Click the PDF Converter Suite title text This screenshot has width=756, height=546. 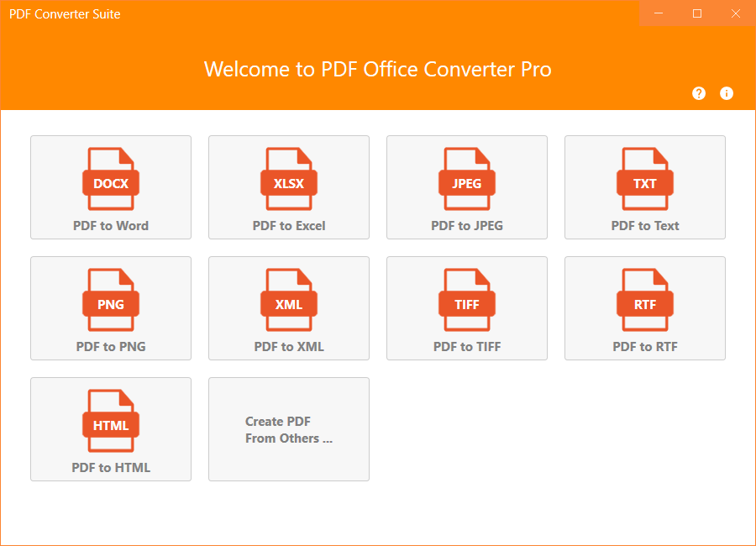(x=64, y=13)
